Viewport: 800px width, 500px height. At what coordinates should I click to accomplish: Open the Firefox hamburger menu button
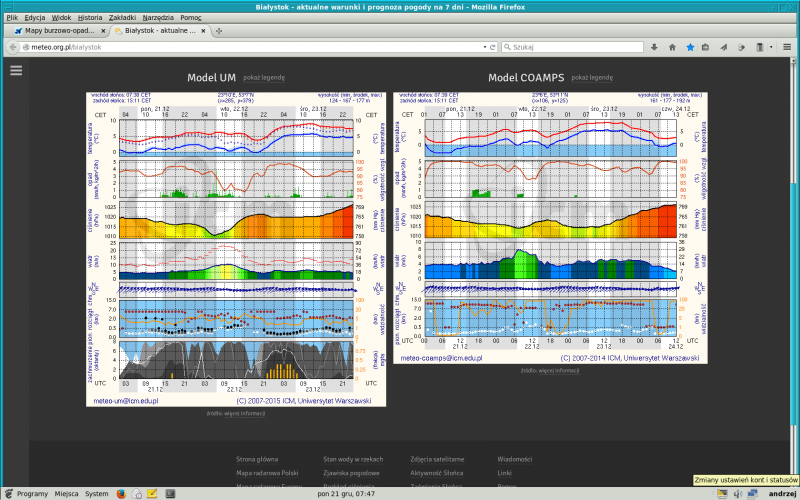click(x=789, y=47)
